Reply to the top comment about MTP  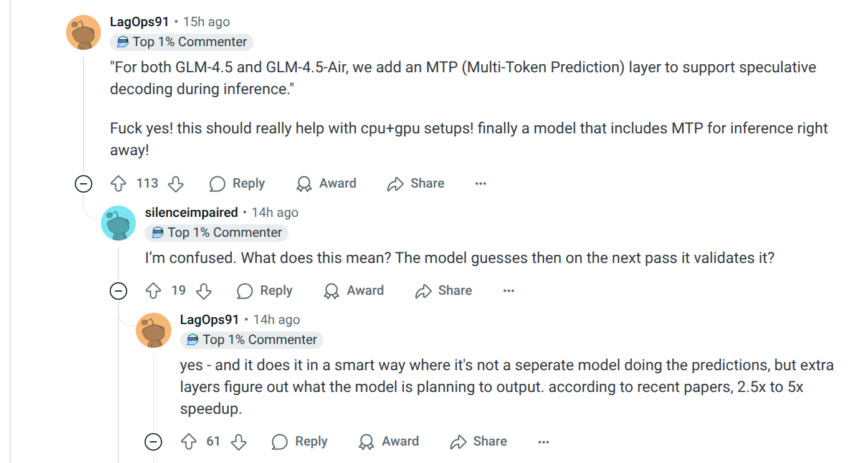tap(237, 184)
